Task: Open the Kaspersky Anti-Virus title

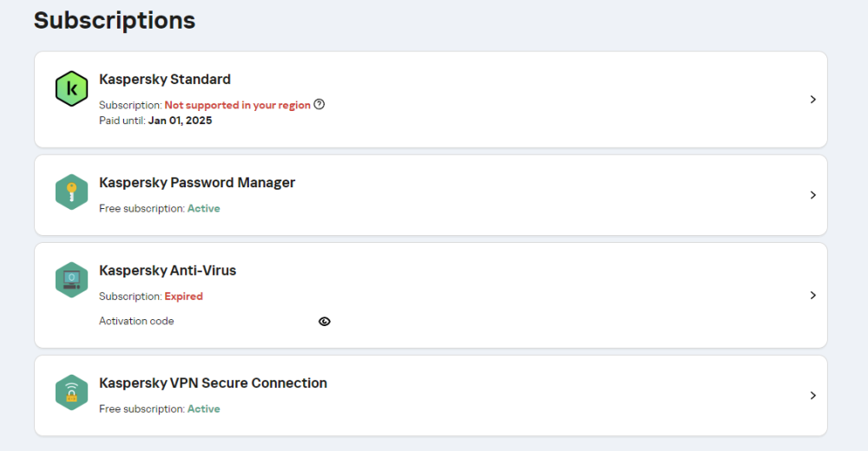Action: click(x=168, y=271)
